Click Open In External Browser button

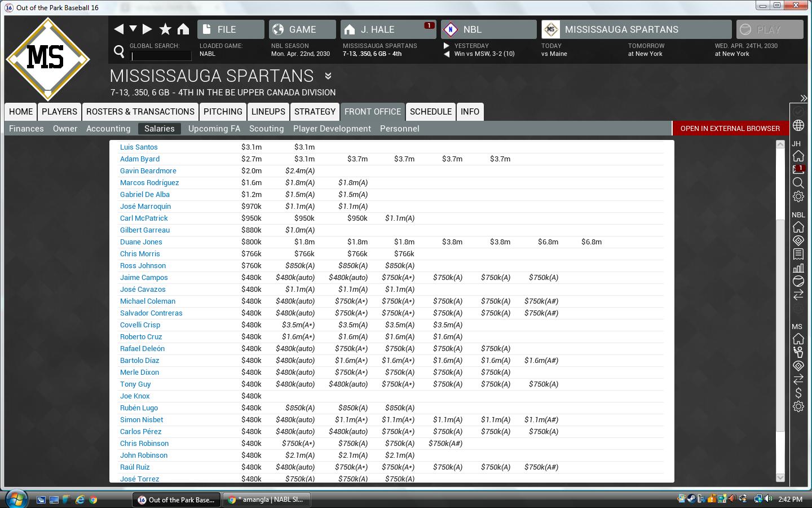coord(730,129)
